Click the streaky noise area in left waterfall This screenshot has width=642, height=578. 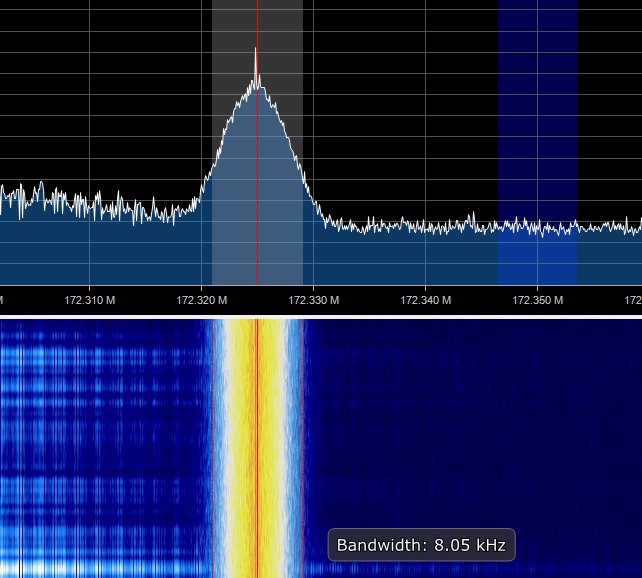100,440
